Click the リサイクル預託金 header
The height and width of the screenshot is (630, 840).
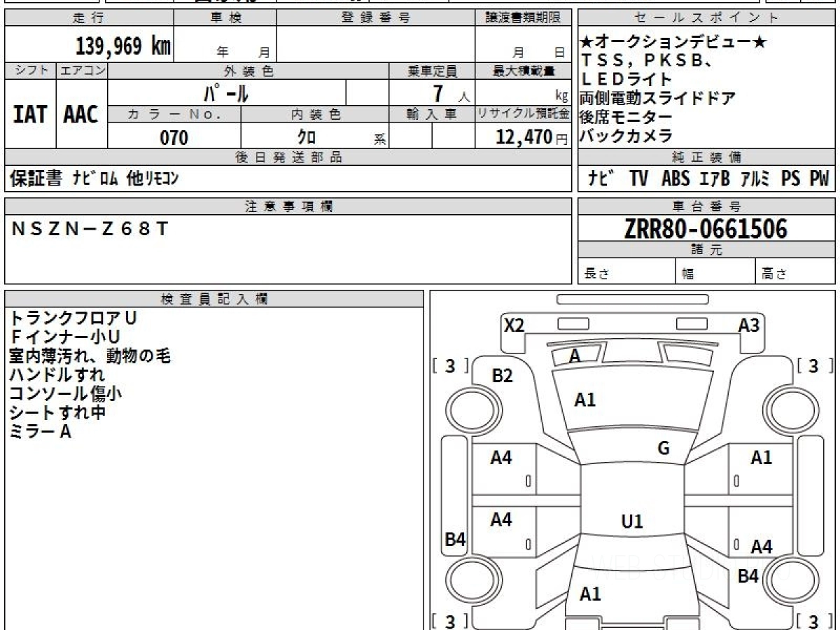(x=523, y=114)
